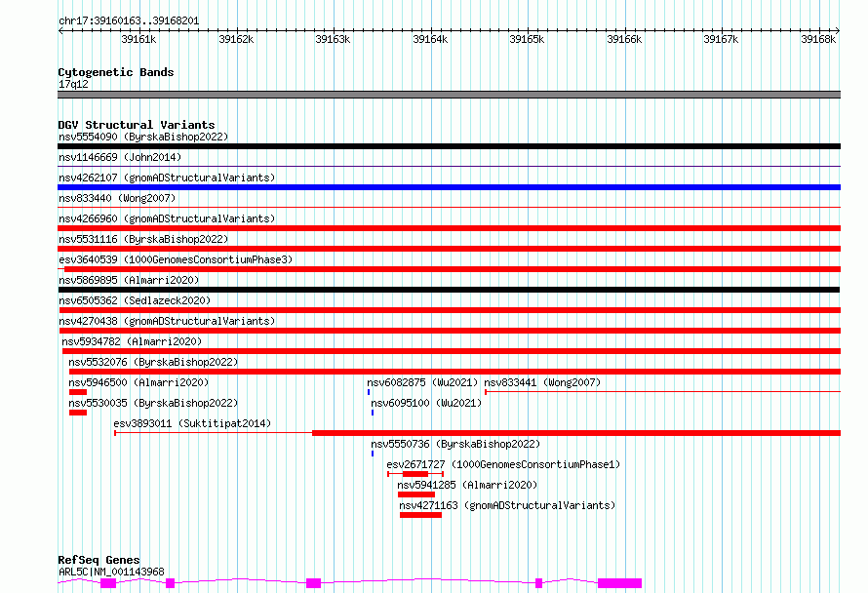Open the nsv5869895 (Almarri2020) label
868x593 pixels.
[x=129, y=280]
